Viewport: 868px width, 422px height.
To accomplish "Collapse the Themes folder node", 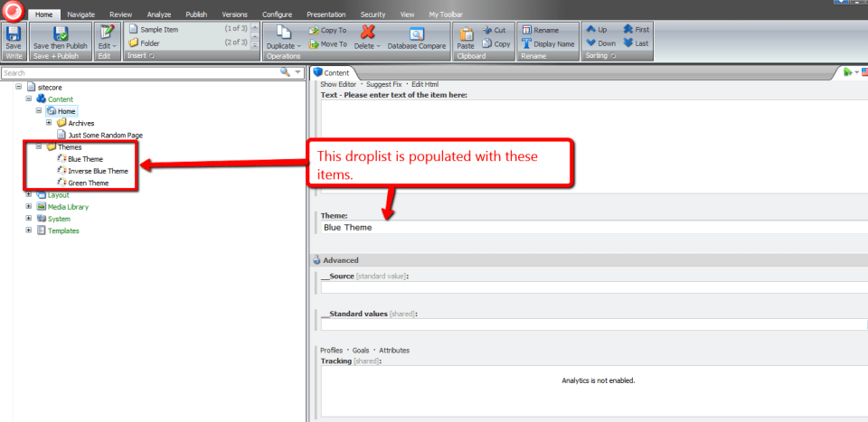I will point(38,146).
